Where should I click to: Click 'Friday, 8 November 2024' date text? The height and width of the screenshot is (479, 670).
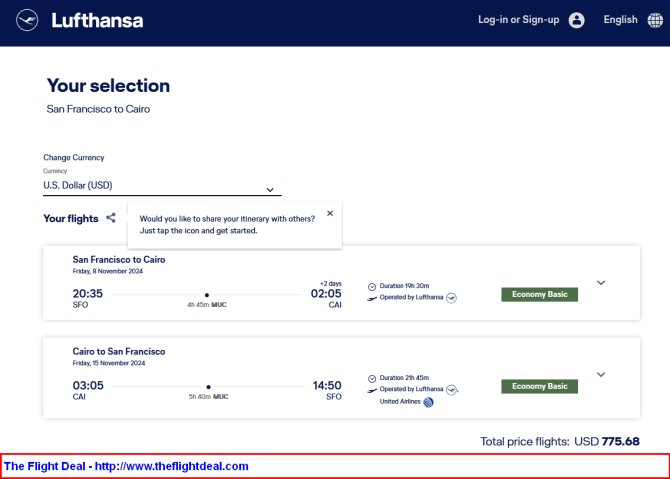[108, 271]
